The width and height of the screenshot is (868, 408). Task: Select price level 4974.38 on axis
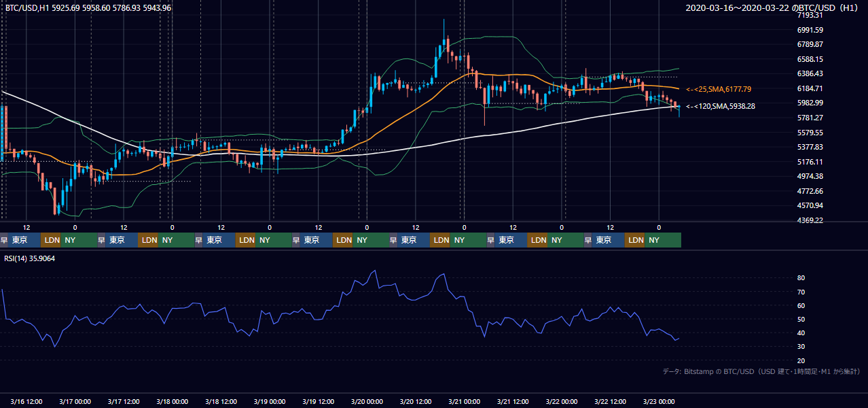click(x=810, y=176)
